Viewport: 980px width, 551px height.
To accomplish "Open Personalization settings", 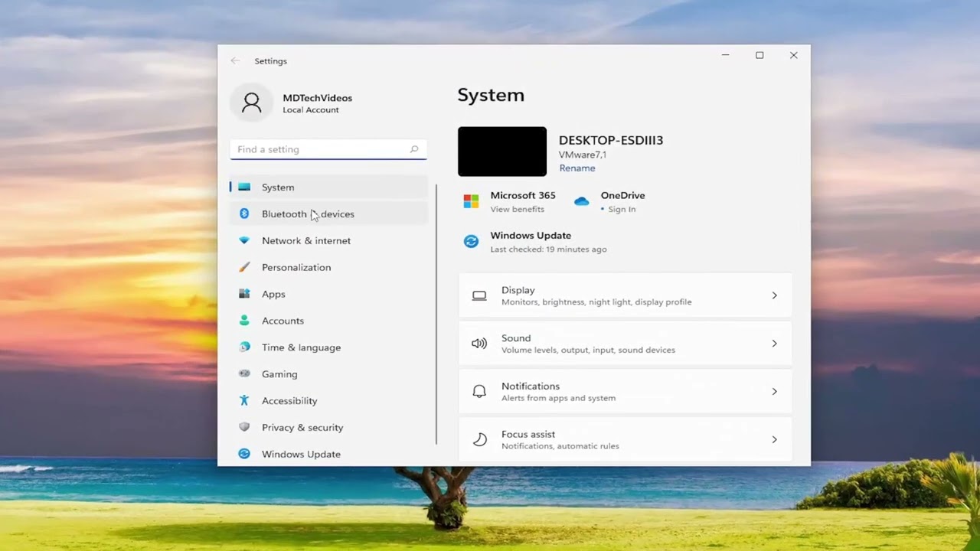I will [x=328, y=267].
